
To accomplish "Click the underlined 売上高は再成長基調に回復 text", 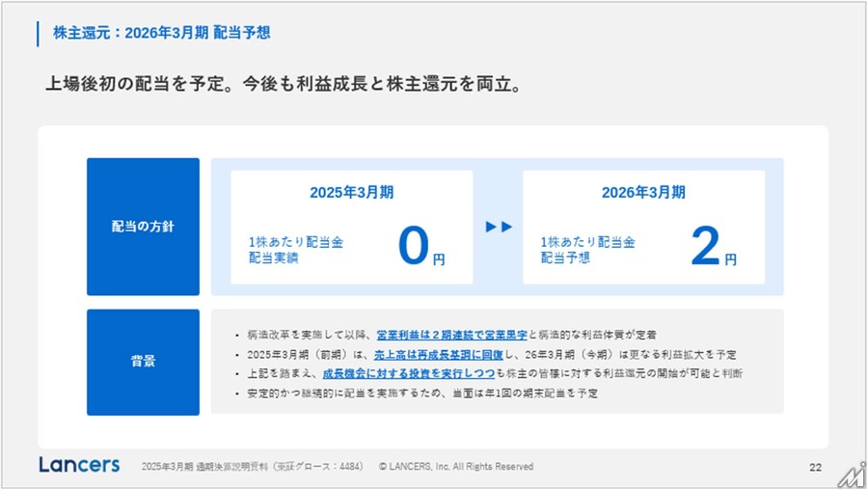I will pyautogui.click(x=439, y=354).
